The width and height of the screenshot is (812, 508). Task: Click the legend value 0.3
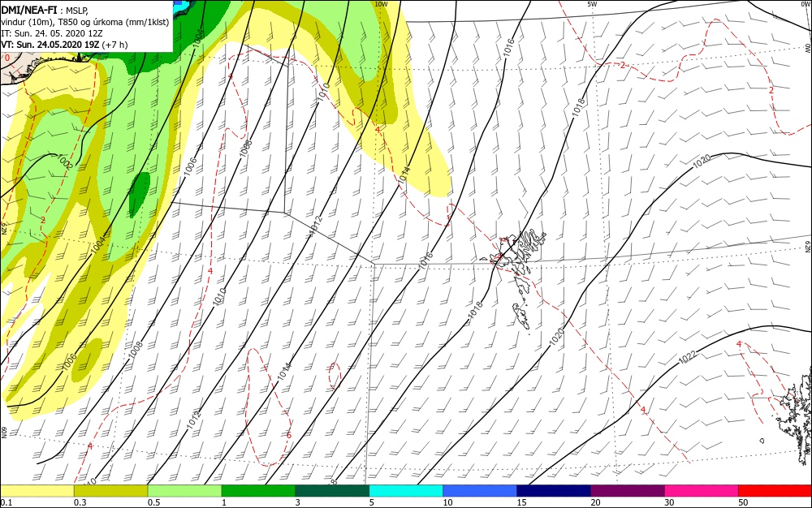coord(80,502)
